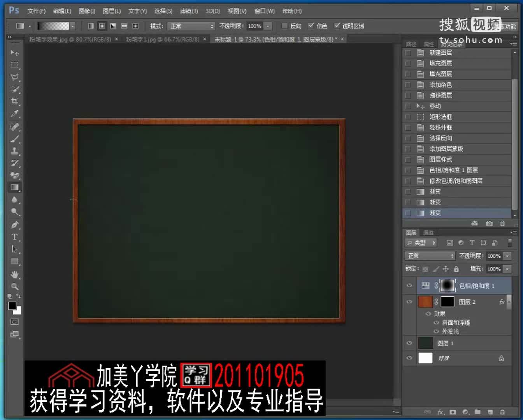The image size is (523, 420).
Task: Open gradient picker dropdown arrow
Action: (72, 26)
